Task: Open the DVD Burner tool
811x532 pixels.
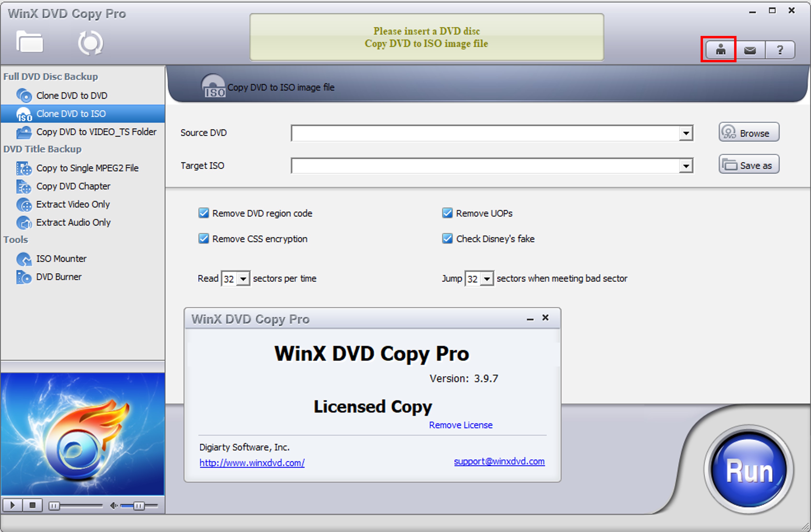Action: 59,276
